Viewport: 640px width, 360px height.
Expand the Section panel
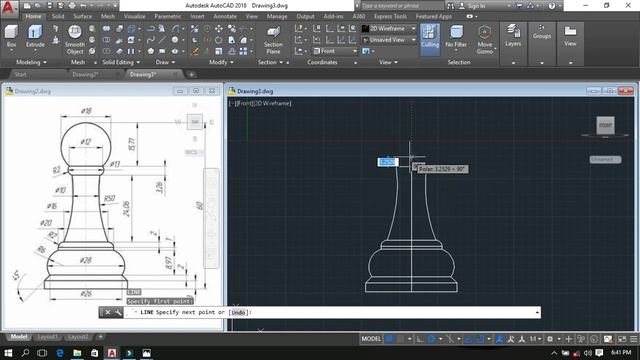coord(270,62)
